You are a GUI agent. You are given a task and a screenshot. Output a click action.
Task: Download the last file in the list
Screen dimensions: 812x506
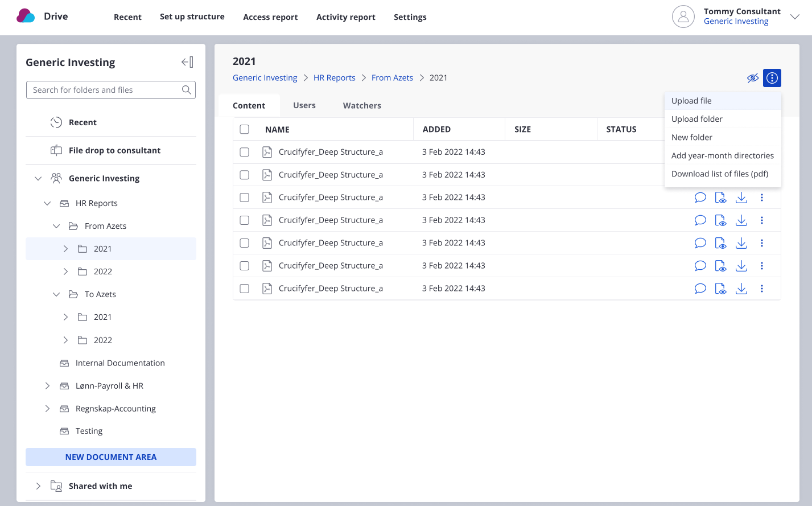coord(741,289)
